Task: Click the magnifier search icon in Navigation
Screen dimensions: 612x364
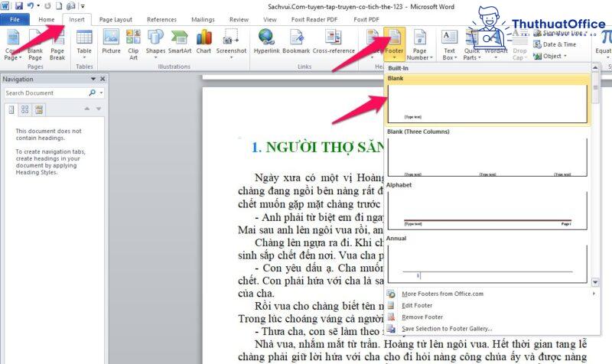Action: (92, 93)
